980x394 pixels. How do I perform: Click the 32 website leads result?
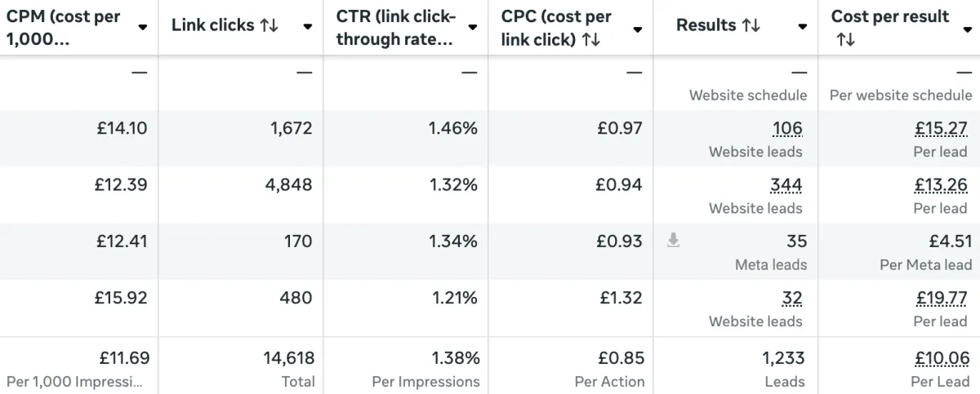(792, 299)
